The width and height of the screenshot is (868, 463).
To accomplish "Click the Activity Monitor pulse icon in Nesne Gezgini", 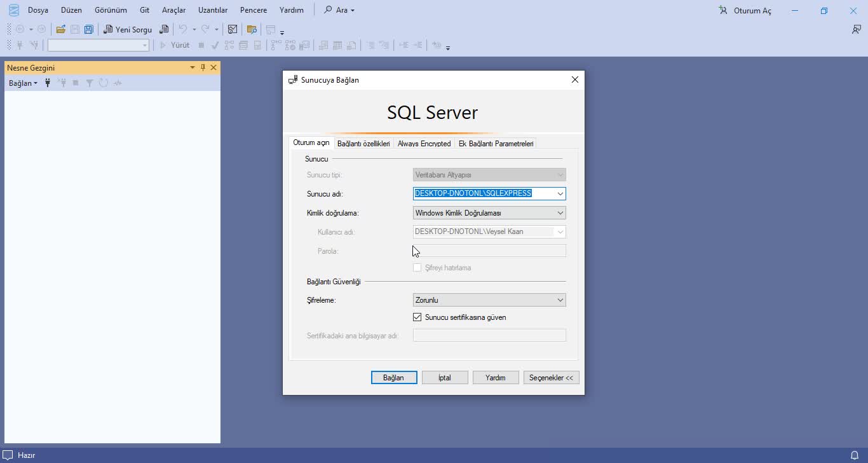I will 118,83.
